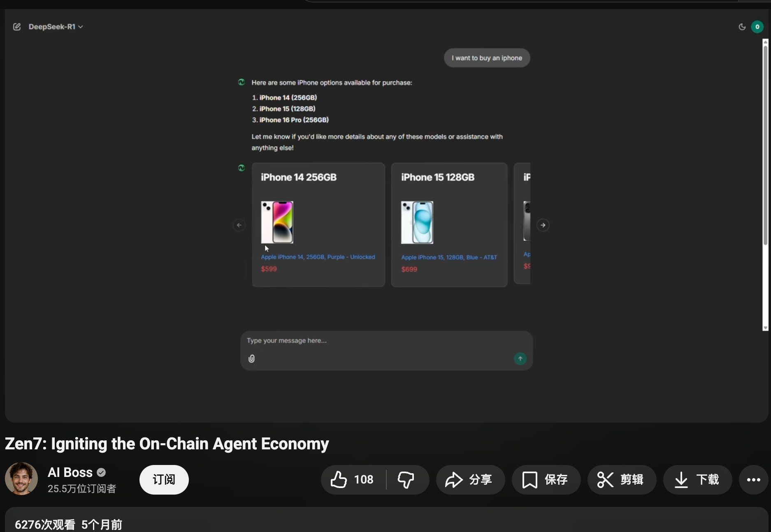
Task: Click the $699 price text
Action: 409,269
